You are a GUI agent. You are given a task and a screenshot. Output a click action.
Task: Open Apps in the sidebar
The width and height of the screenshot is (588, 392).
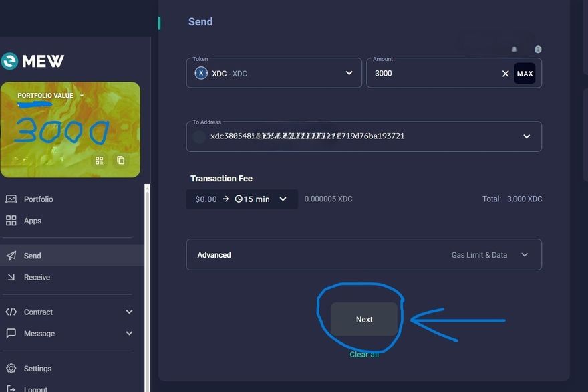pyautogui.click(x=32, y=221)
